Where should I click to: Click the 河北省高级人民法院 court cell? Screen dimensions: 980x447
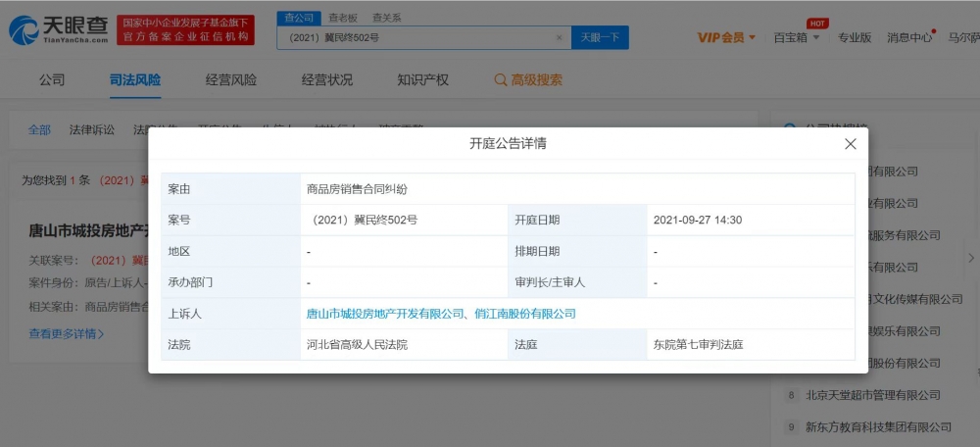click(404, 344)
